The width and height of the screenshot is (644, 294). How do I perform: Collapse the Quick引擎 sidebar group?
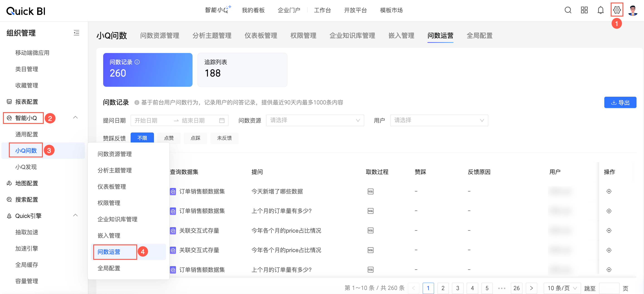pos(75,215)
